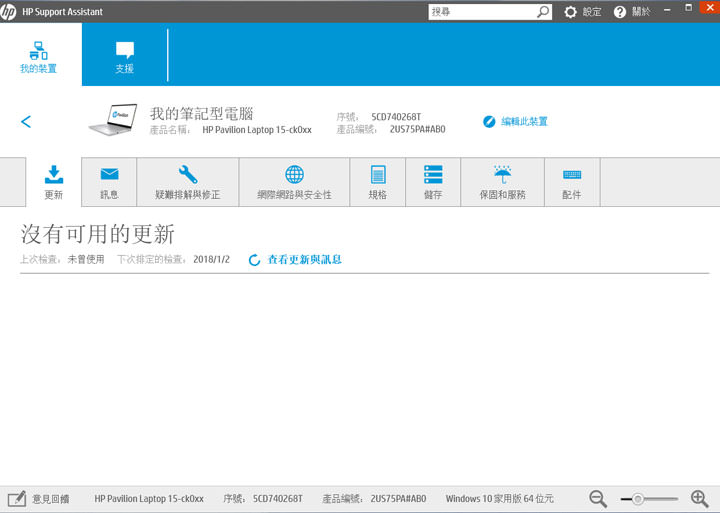The image size is (720, 513).
Task: Click the zoom out magnifier icon
Action: [598, 498]
